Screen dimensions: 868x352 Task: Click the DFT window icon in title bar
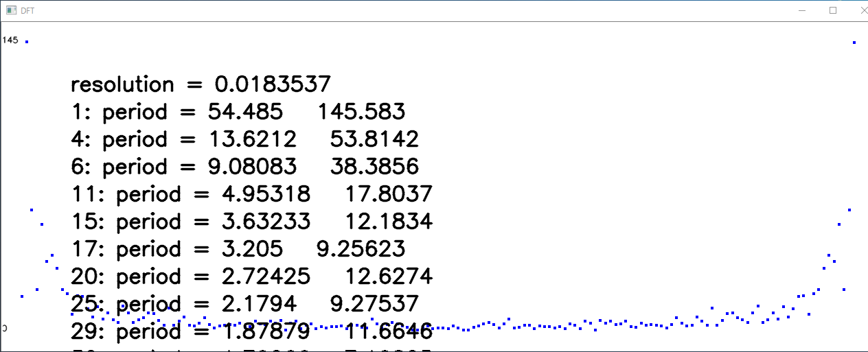click(x=10, y=10)
